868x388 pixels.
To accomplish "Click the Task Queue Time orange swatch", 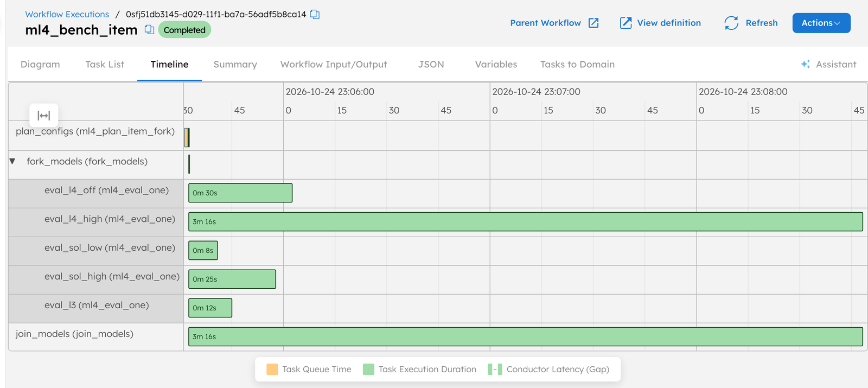I will point(272,370).
